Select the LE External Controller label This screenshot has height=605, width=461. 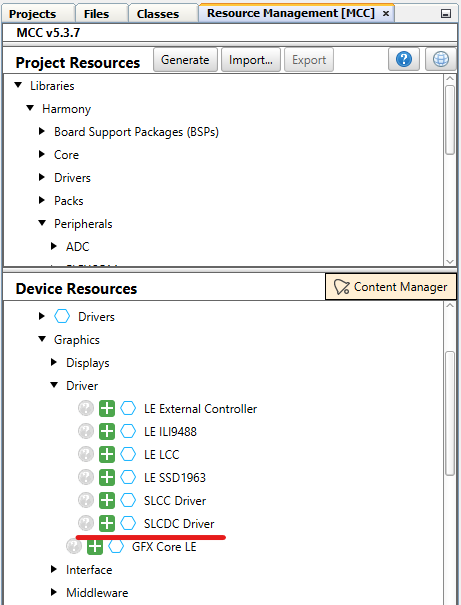click(200, 409)
